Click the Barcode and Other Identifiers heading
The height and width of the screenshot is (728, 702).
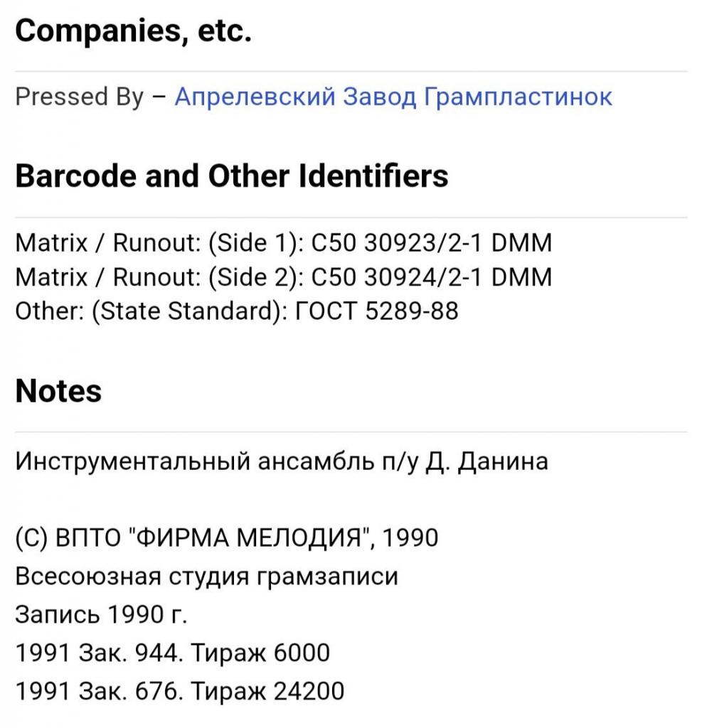232,176
